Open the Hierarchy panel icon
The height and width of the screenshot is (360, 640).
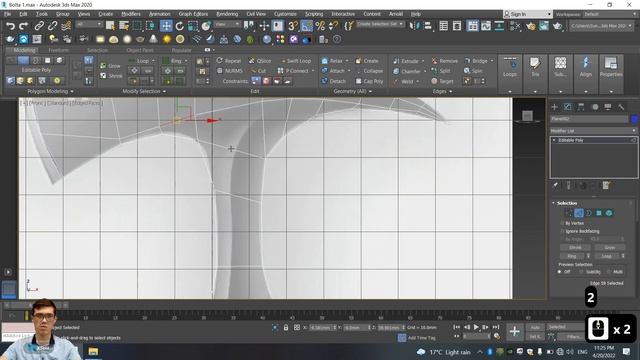point(581,107)
